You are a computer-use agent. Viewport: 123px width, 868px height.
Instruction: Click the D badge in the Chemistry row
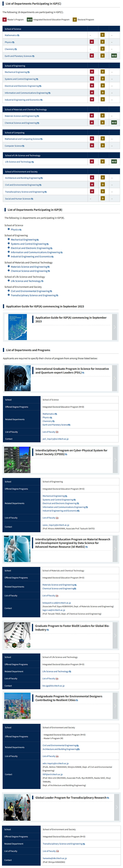(x=102, y=49)
